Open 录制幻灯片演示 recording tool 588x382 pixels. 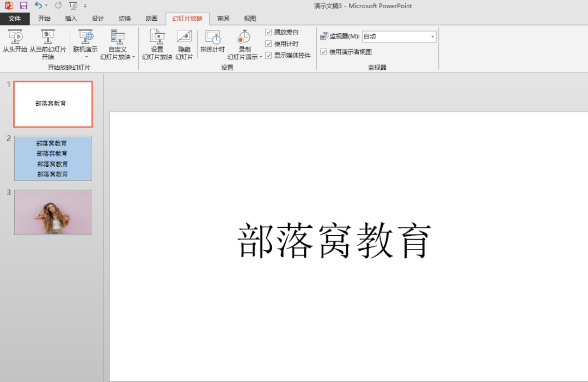click(x=243, y=44)
